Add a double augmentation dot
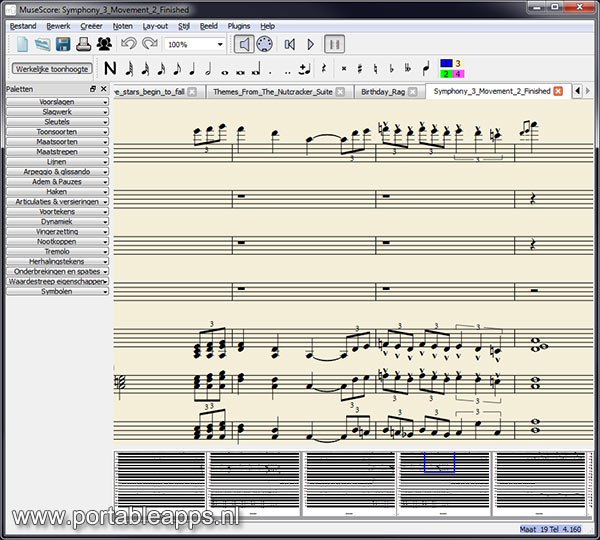Viewport: 600px width, 540px height. pyautogui.click(x=288, y=72)
